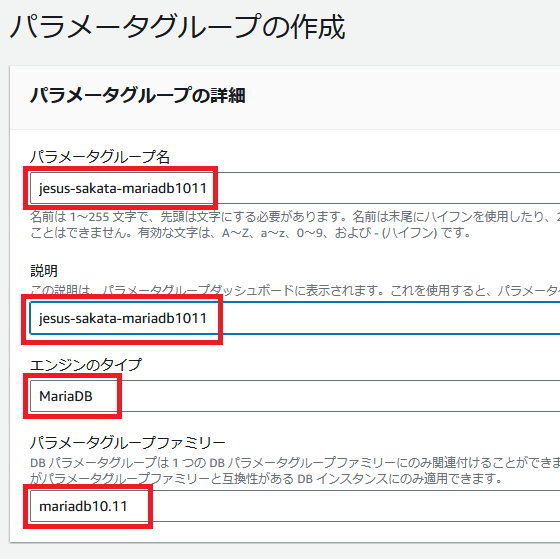Open the パラメータグループファミリー mariadb10.11 dropdown
Screen dimensions: 560x559
click(295, 506)
